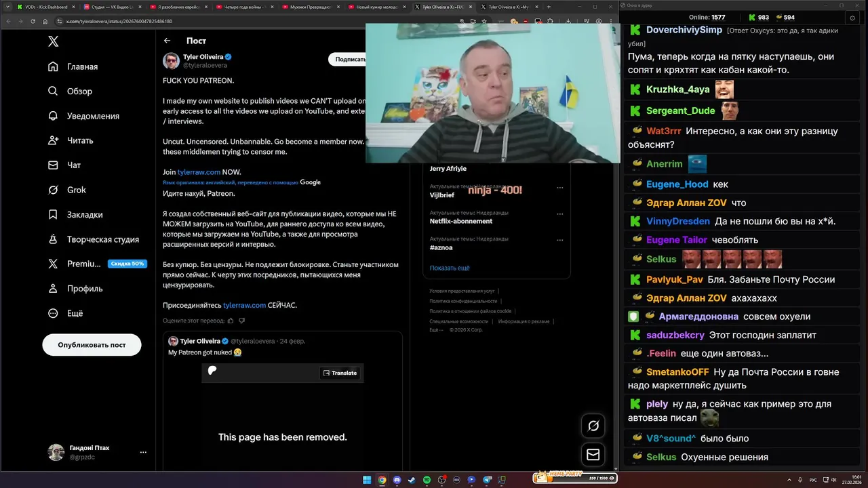This screenshot has width=868, height=488.
Task: Click back arrow next to Пост
Action: [167, 41]
